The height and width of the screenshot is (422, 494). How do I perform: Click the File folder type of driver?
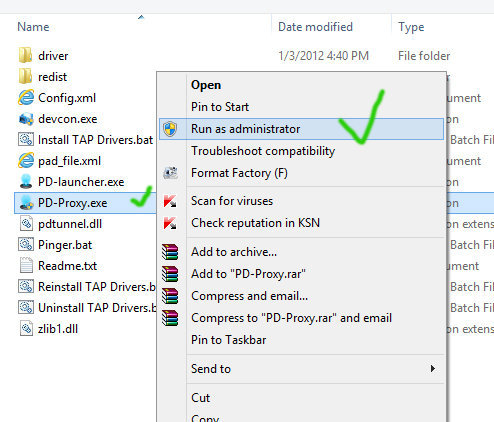point(424,56)
